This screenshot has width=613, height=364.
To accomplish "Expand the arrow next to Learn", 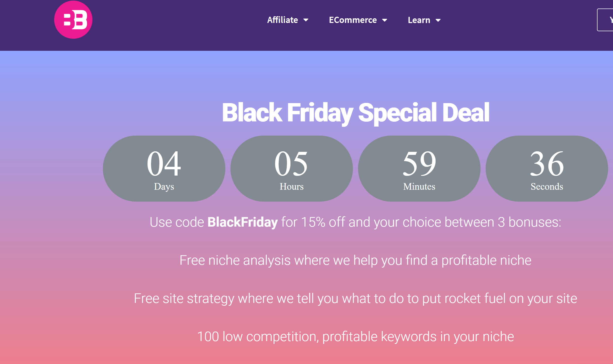I will point(438,20).
